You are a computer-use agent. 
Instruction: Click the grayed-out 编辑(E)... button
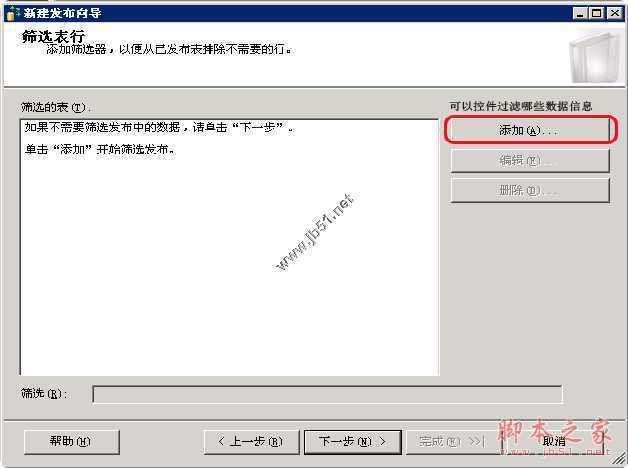click(x=530, y=161)
